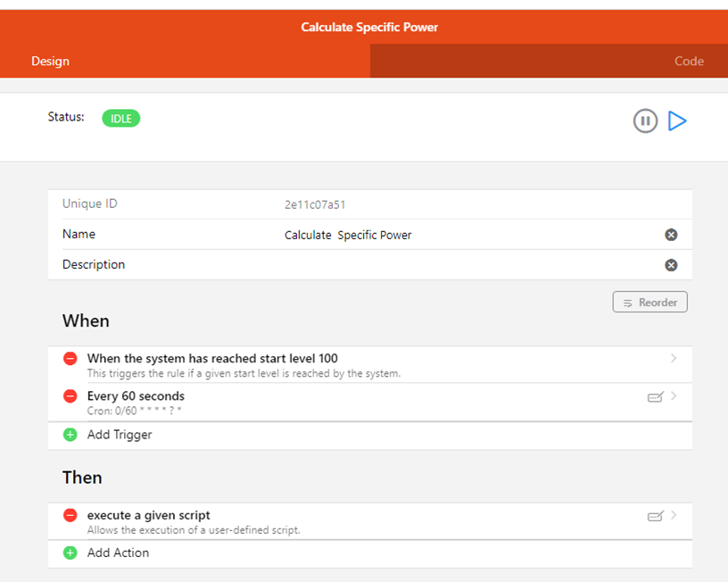
Task: Open the script editor icon for the action
Action: click(655, 516)
